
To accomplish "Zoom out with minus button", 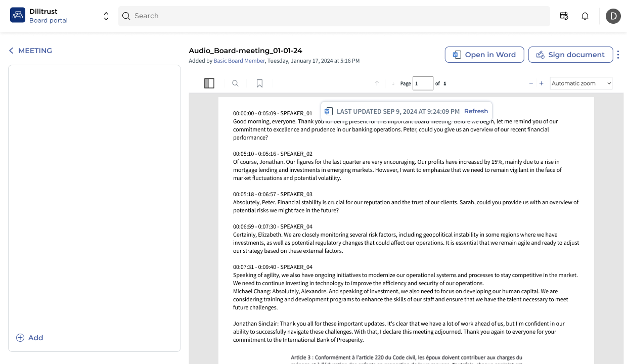I will pyautogui.click(x=531, y=83).
